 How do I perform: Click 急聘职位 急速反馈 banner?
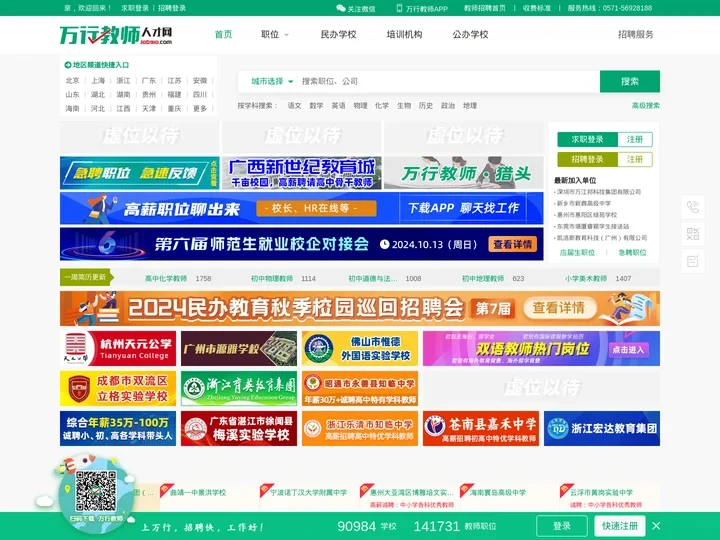(x=140, y=173)
